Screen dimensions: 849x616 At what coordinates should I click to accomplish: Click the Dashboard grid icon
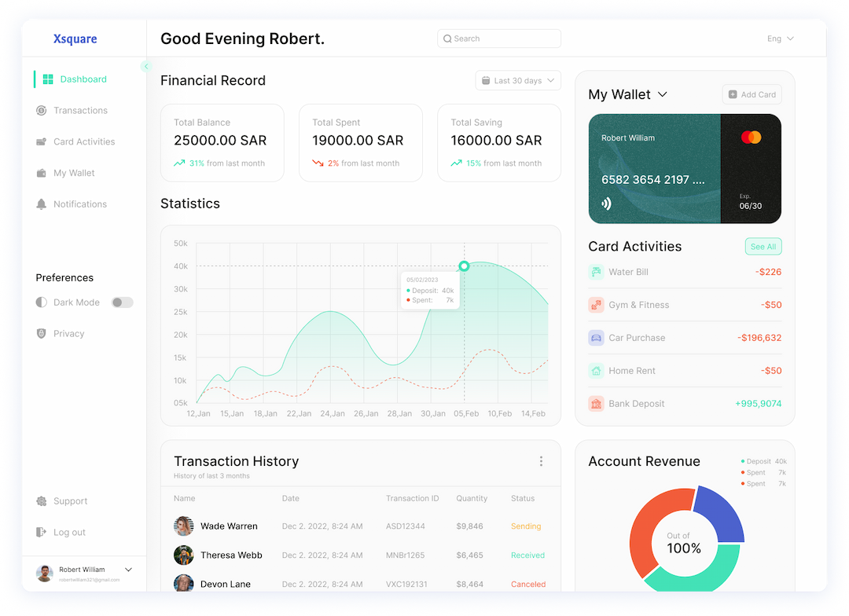pyautogui.click(x=48, y=79)
